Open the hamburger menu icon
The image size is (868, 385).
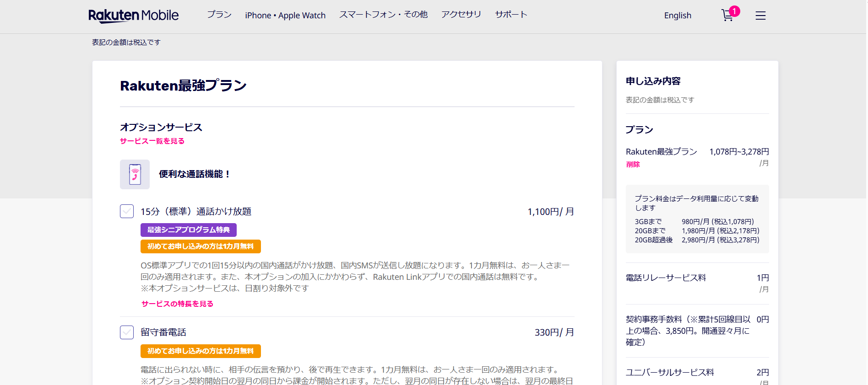click(760, 16)
